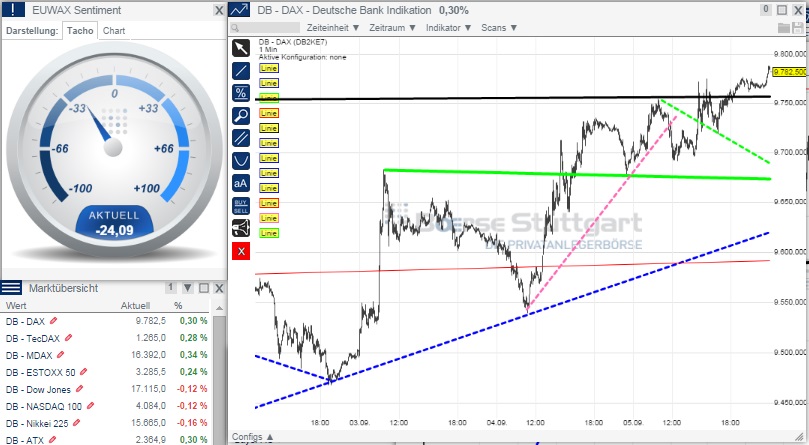The image size is (809, 445).
Task: Click the pencil icon next to DB - TecDAX
Action: (x=68, y=338)
